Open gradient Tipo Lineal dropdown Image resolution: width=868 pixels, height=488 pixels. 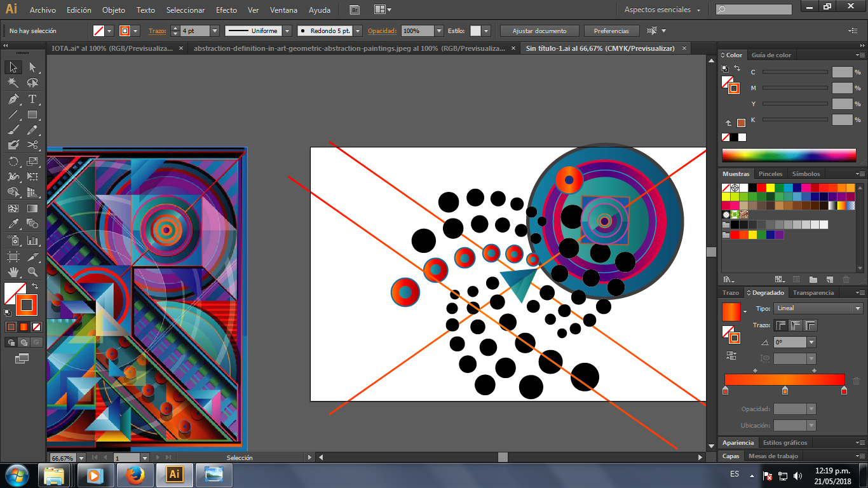pos(818,308)
